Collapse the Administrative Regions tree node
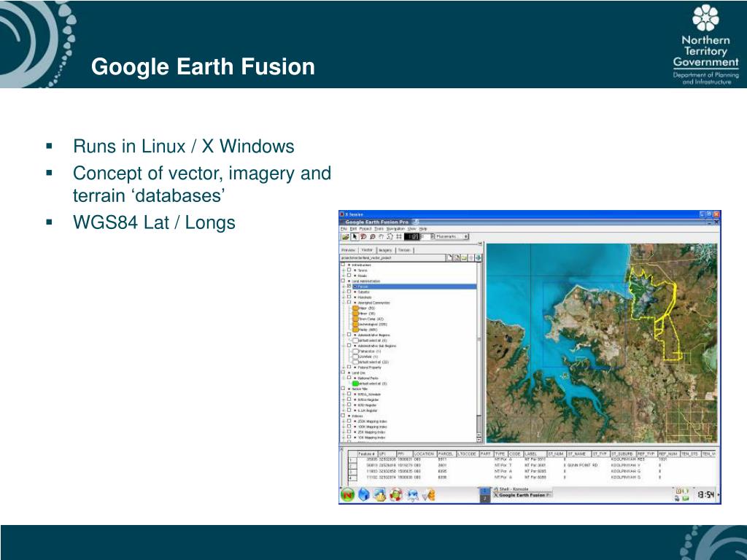 click(344, 335)
